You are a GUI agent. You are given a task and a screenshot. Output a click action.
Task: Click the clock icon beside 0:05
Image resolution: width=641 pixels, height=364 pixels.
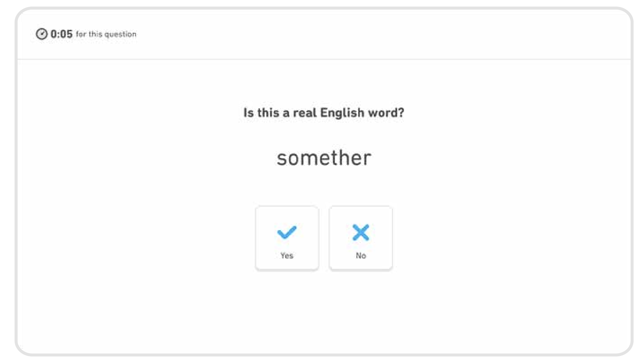(42, 34)
